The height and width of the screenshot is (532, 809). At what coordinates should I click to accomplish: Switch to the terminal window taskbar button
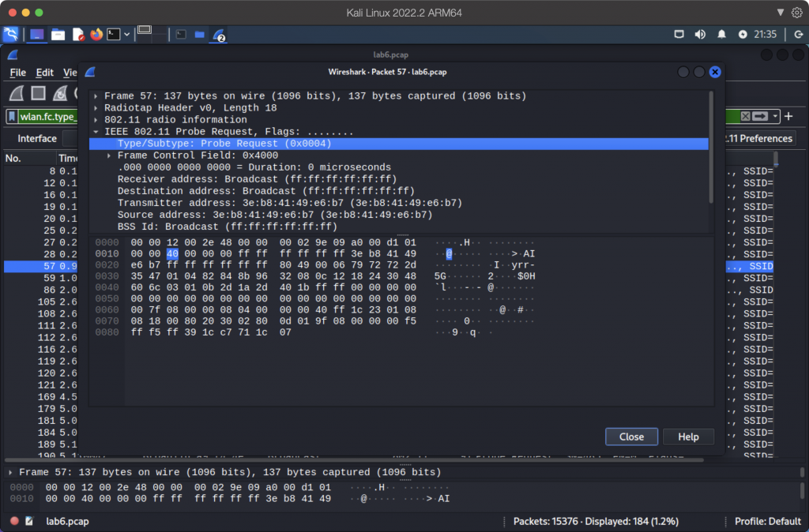181,35
